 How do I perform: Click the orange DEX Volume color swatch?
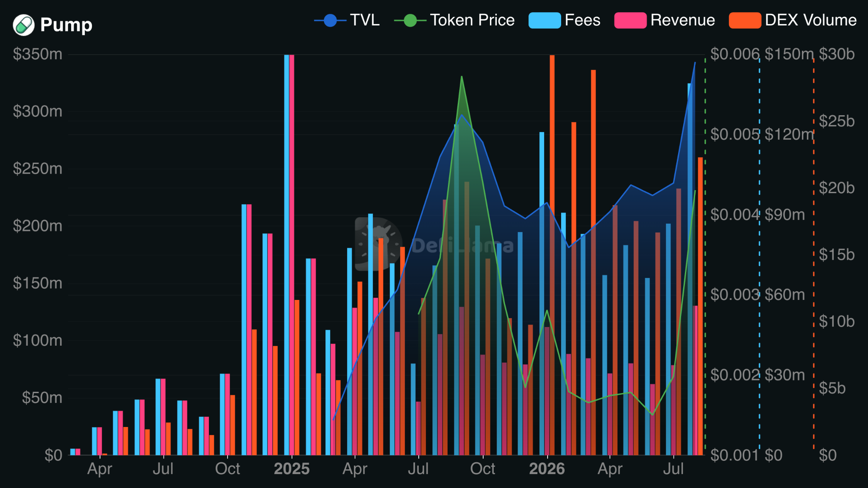pyautogui.click(x=745, y=20)
